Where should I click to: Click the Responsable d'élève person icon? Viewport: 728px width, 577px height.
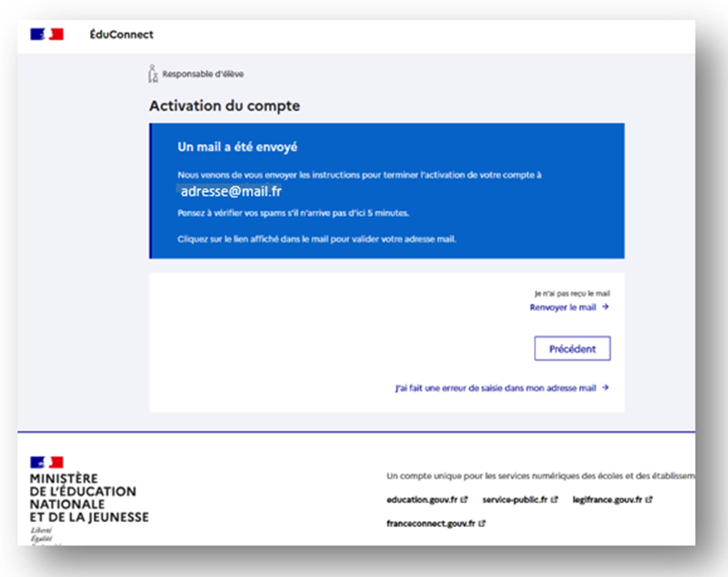(x=153, y=74)
